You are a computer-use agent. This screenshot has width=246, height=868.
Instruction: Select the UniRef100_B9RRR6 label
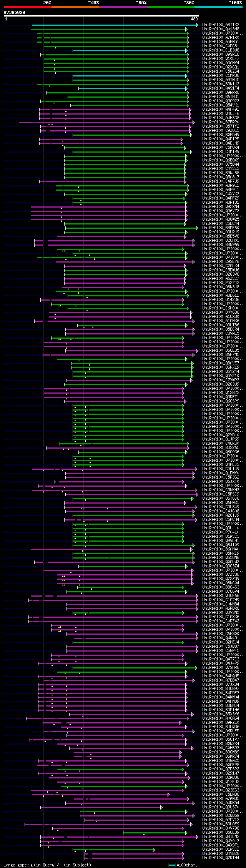click(221, 93)
